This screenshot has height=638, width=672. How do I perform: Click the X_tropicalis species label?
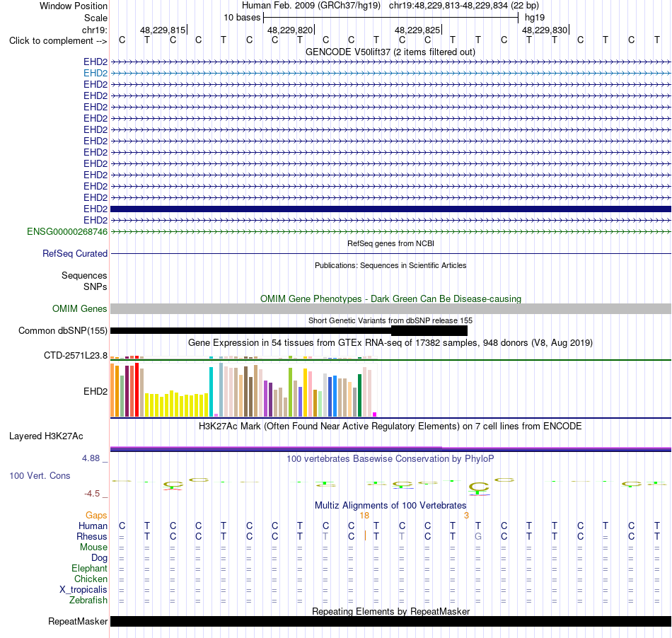coord(83,590)
